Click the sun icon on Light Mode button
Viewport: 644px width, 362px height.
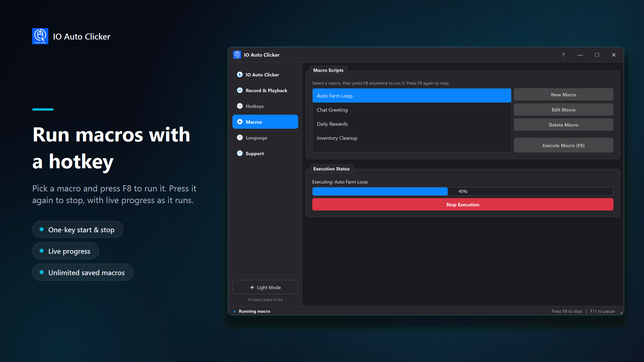252,287
